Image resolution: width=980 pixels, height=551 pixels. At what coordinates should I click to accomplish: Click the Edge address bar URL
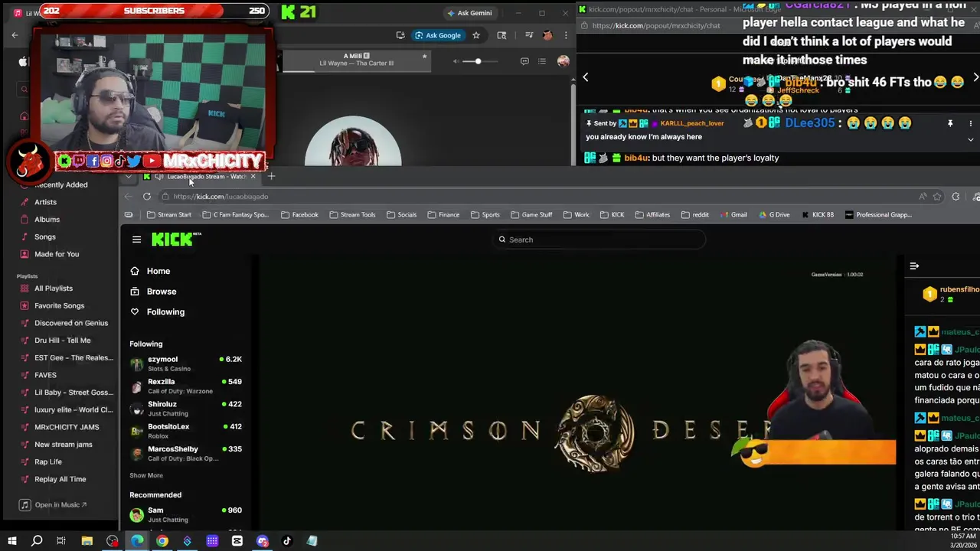coord(220,197)
